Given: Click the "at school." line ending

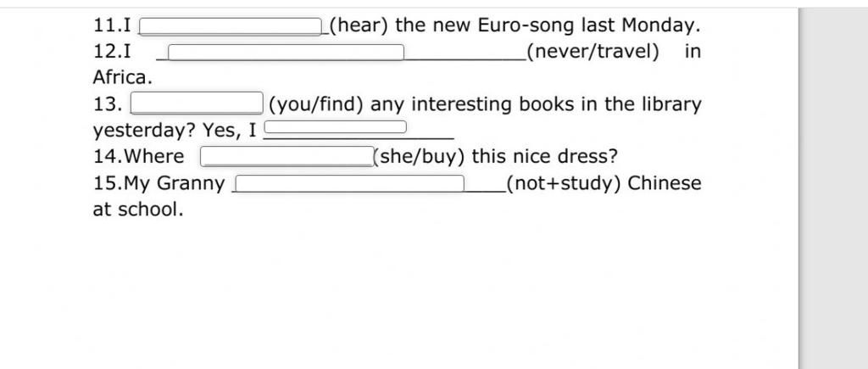Looking at the screenshot, I should tap(138, 210).
